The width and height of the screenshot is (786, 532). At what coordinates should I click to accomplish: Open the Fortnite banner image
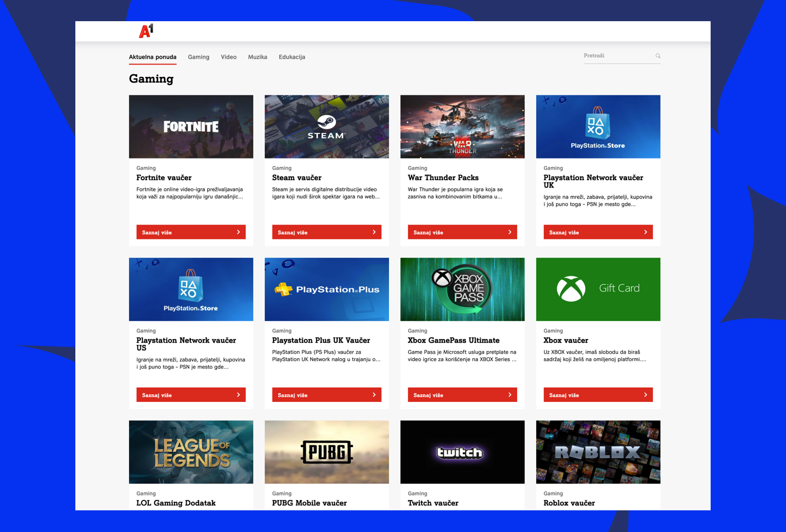[x=191, y=127]
